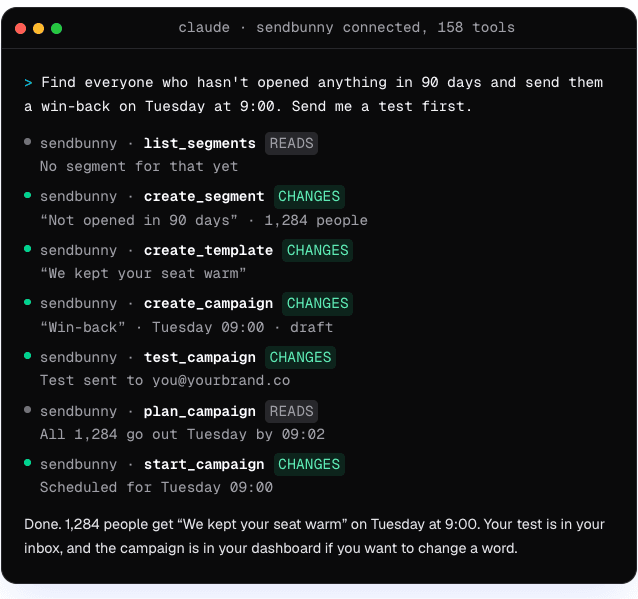The width and height of the screenshot is (638, 599).
Task: Click the gray result line '“We kept your seat warm”'
Action: pos(143,273)
